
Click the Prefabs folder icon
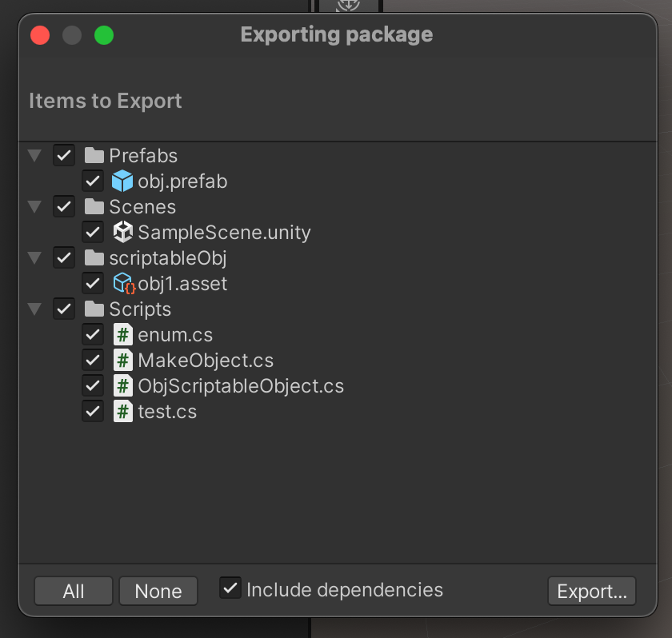pos(93,155)
